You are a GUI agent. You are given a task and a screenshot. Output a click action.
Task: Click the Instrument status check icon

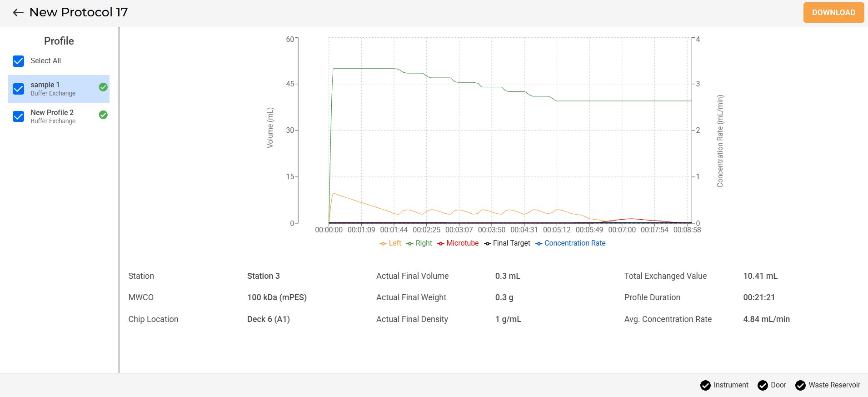tap(705, 385)
